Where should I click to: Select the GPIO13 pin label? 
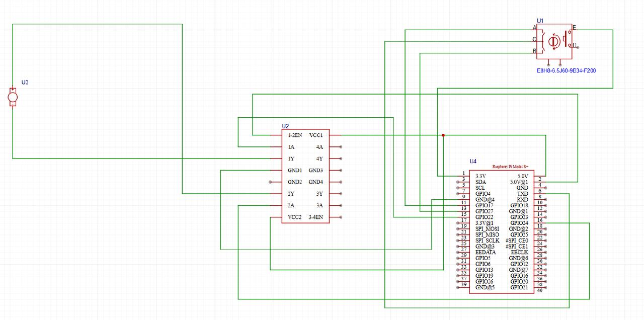pos(485,270)
